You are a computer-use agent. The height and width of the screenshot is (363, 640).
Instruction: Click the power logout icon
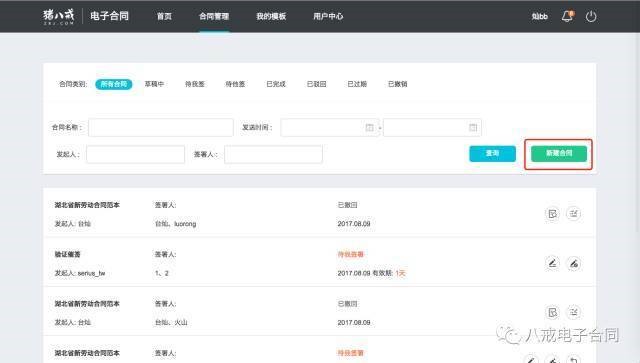[591, 16]
